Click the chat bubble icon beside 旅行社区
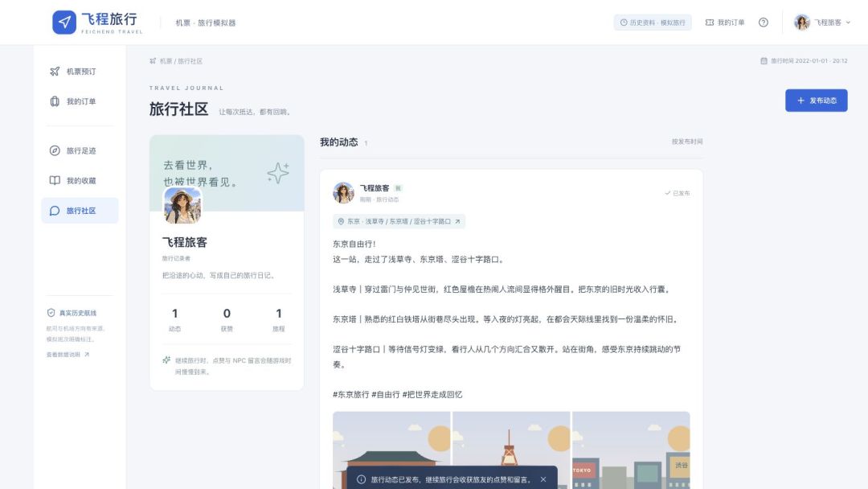Screen dimensions: 868x489 point(55,211)
